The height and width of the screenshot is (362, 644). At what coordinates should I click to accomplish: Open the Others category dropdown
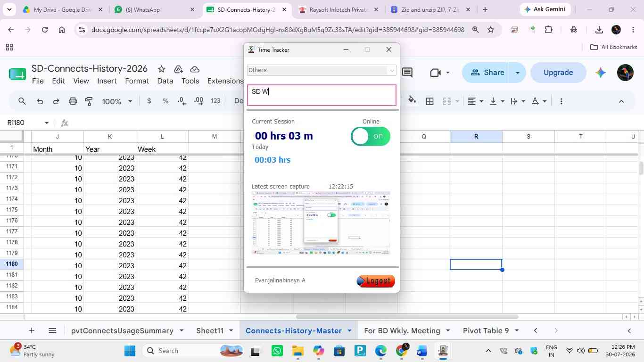pos(322,70)
